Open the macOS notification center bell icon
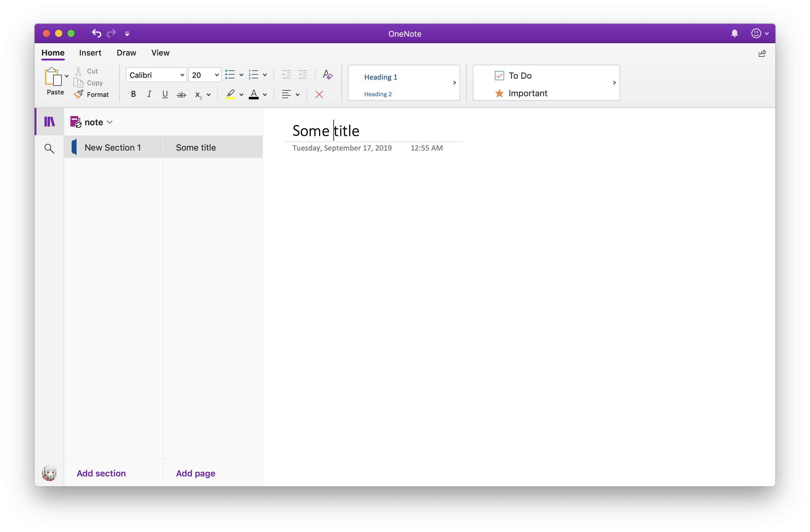This screenshot has width=810, height=532. point(734,33)
